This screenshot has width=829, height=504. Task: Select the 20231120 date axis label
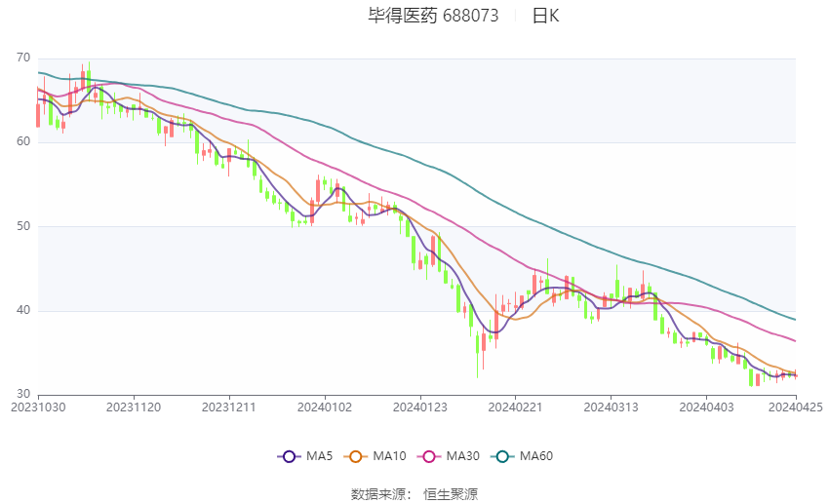(x=134, y=407)
